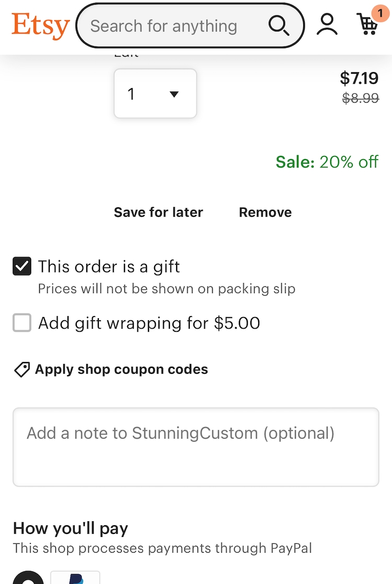This screenshot has height=584, width=392.
Task: Click the discounted price $7.19
Action: [x=360, y=78]
